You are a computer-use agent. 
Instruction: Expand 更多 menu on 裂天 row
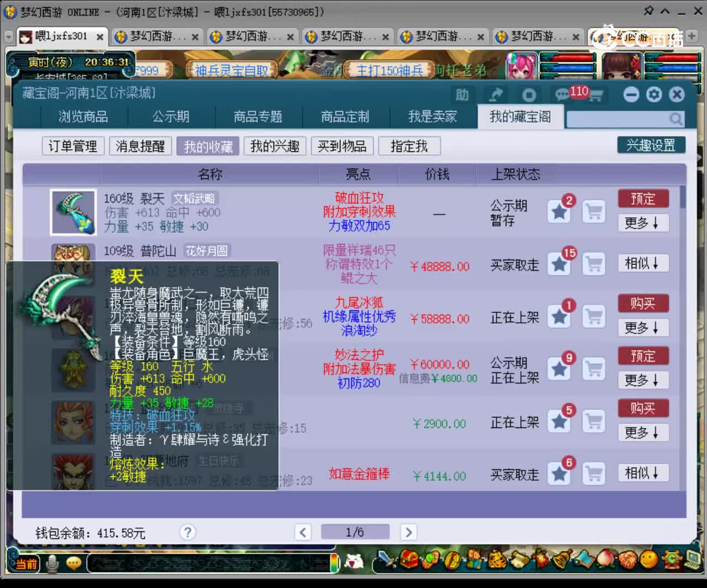643,223
